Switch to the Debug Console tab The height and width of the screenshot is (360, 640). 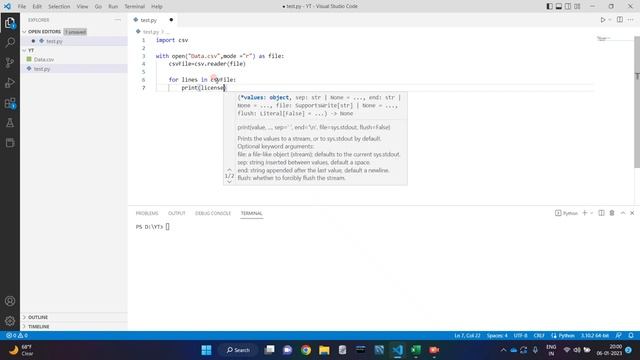(x=213, y=213)
